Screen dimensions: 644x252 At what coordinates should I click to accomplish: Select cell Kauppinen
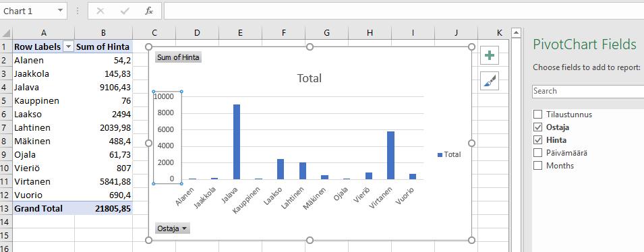pos(44,100)
